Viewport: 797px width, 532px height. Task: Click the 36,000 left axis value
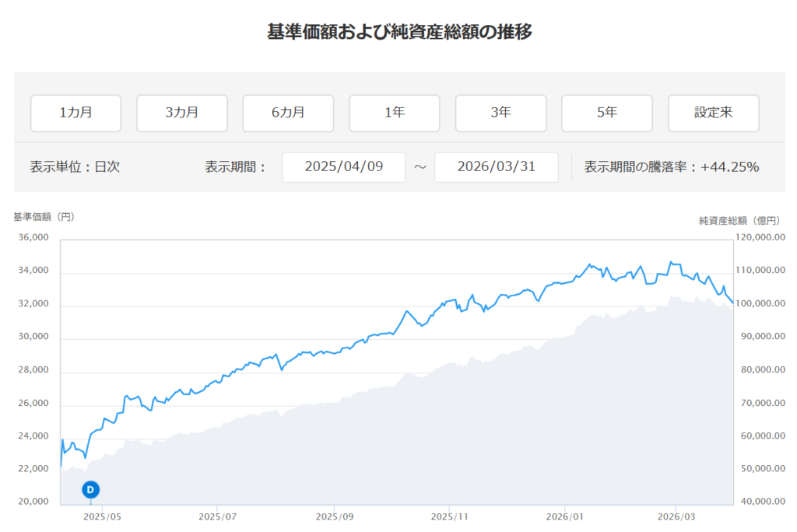pyautogui.click(x=33, y=239)
